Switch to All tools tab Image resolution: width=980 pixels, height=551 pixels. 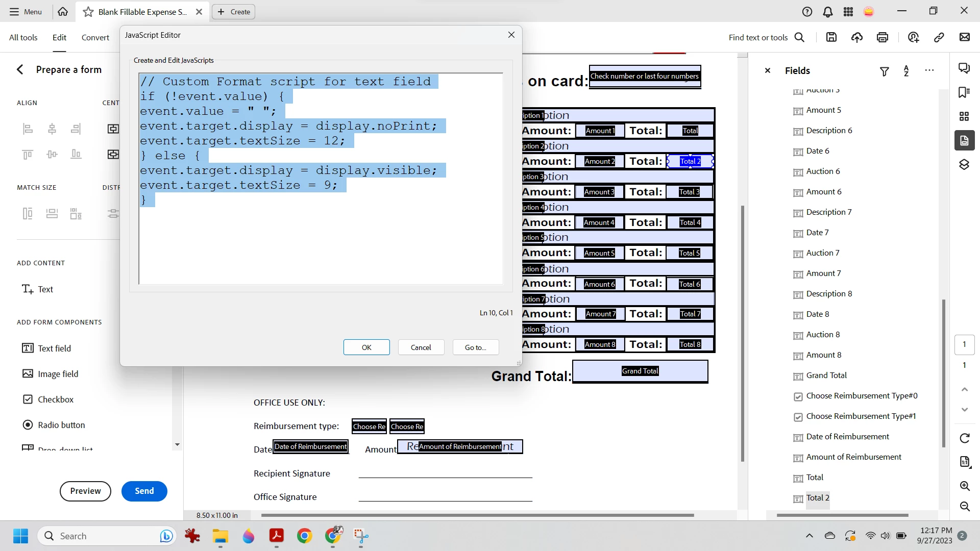click(x=23, y=37)
